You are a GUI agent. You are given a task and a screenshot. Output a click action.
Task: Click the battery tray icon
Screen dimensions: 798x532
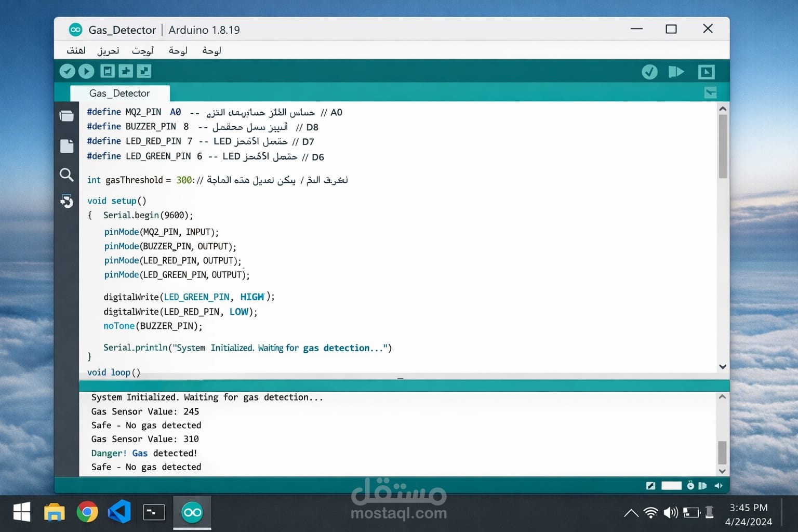(691, 513)
